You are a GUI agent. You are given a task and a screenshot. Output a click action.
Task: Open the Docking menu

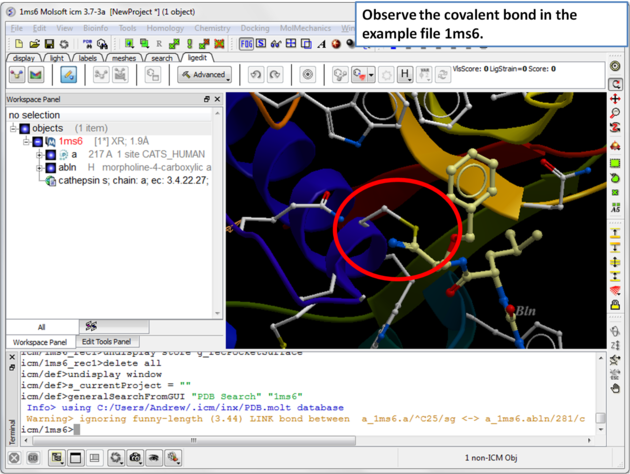tap(254, 28)
